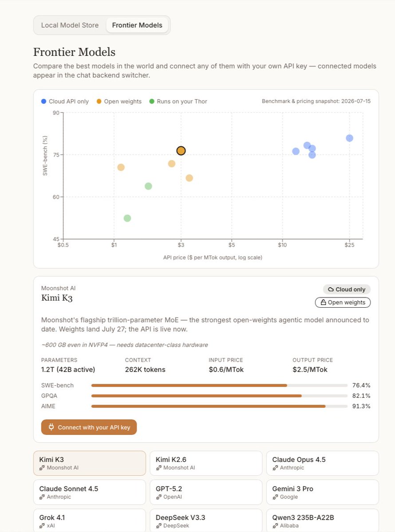Click the $2.5/MTok output price
395x532 pixels.
[310, 369]
